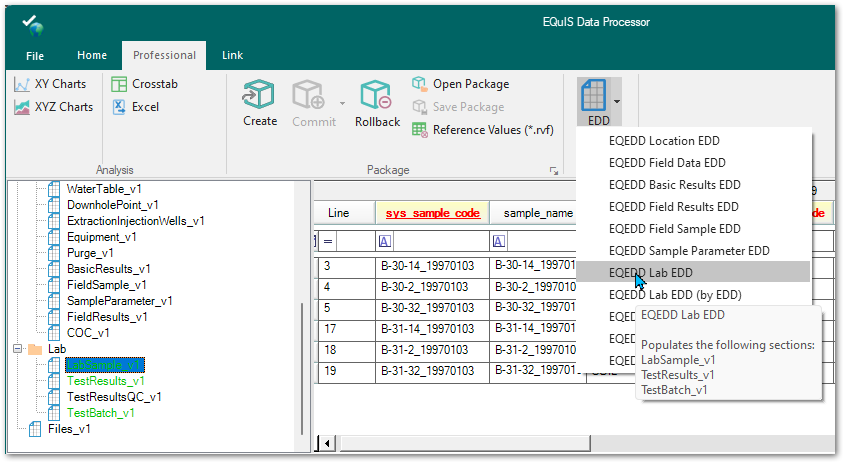The height and width of the screenshot is (463, 844).
Task: Click the Files_v1 table icon
Action: 35,429
